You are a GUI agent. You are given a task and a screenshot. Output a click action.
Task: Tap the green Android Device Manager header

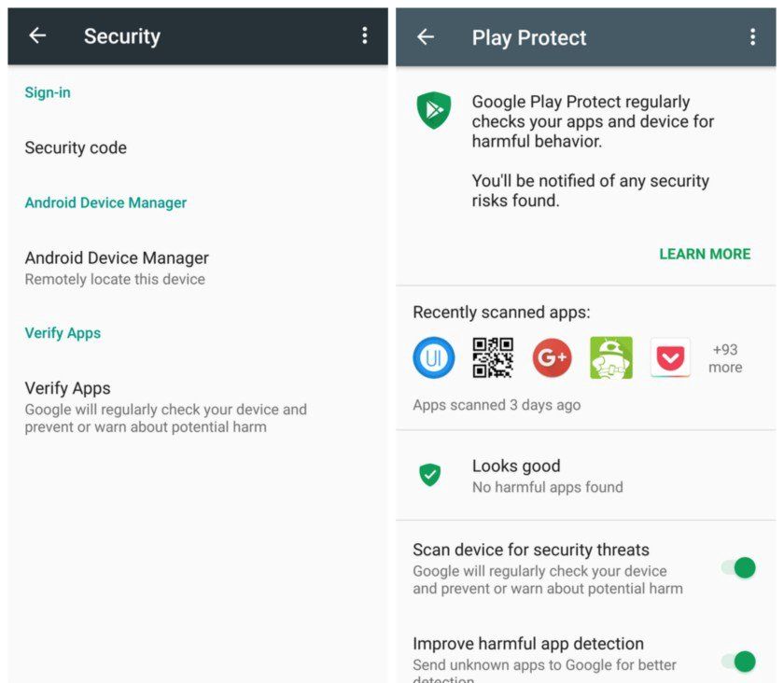tap(105, 202)
